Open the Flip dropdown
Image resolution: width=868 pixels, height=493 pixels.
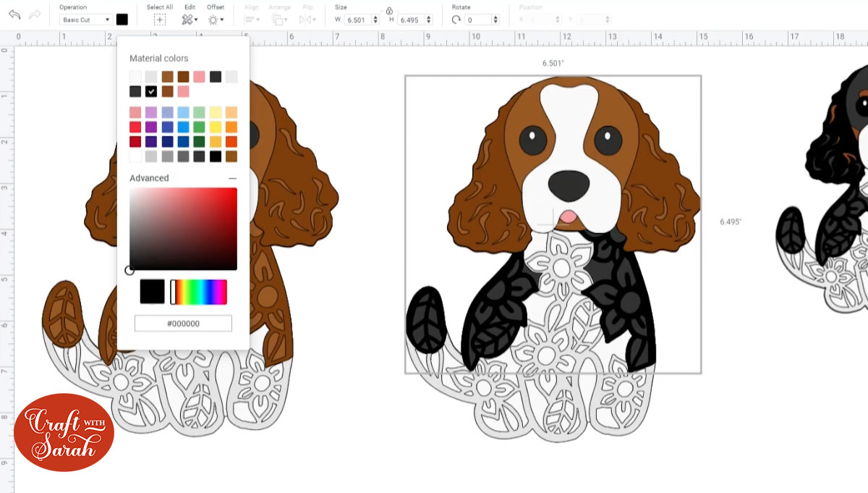coord(308,20)
